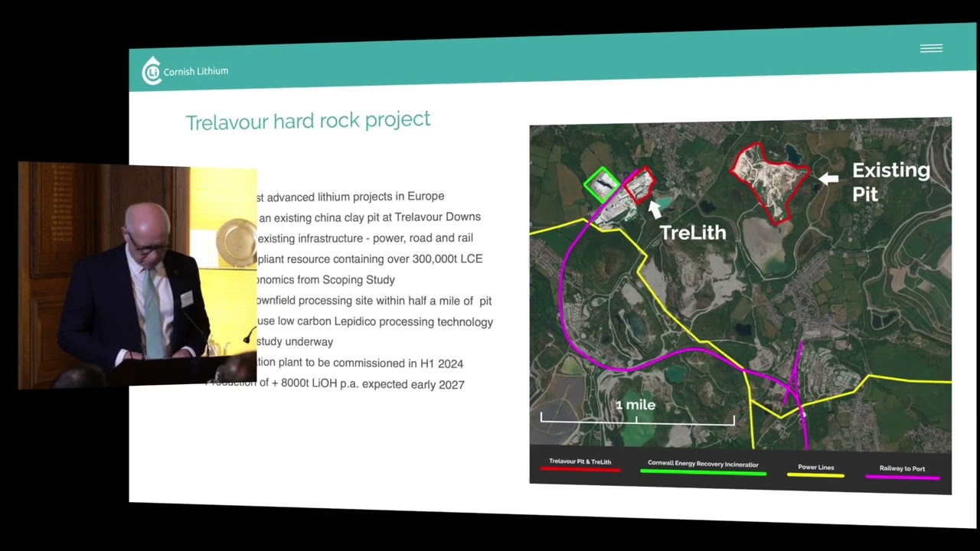Image resolution: width=980 pixels, height=551 pixels.
Task: Click the '1 mile' scale bar label
Action: 635,405
